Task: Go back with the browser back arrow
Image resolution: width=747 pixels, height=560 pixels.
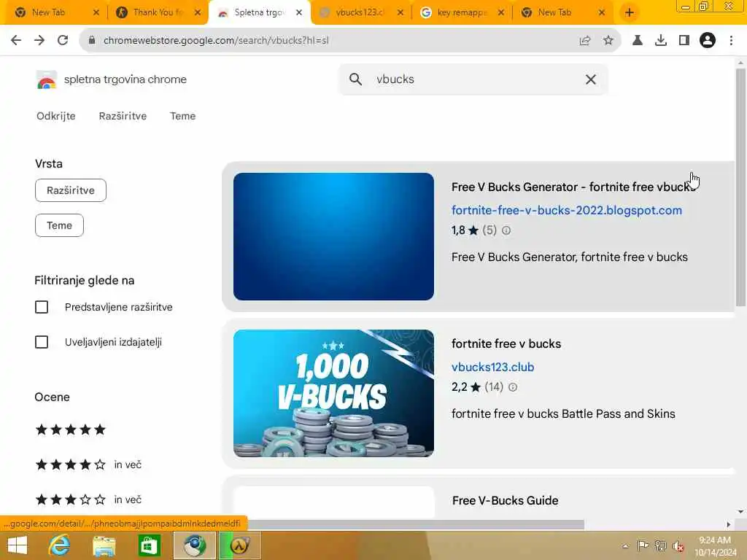Action: point(16,41)
